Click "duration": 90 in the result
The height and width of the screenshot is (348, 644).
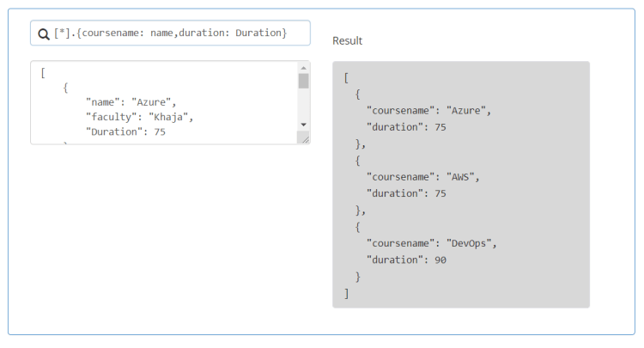pyautogui.click(x=406, y=260)
